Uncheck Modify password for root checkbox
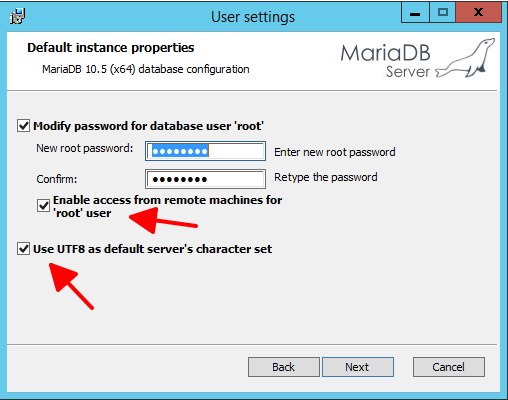 tap(23, 126)
